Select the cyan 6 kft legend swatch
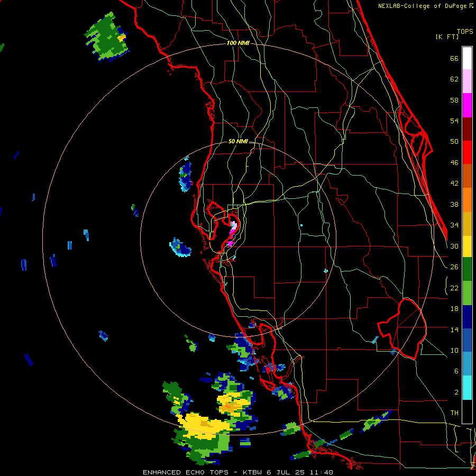 467,388
